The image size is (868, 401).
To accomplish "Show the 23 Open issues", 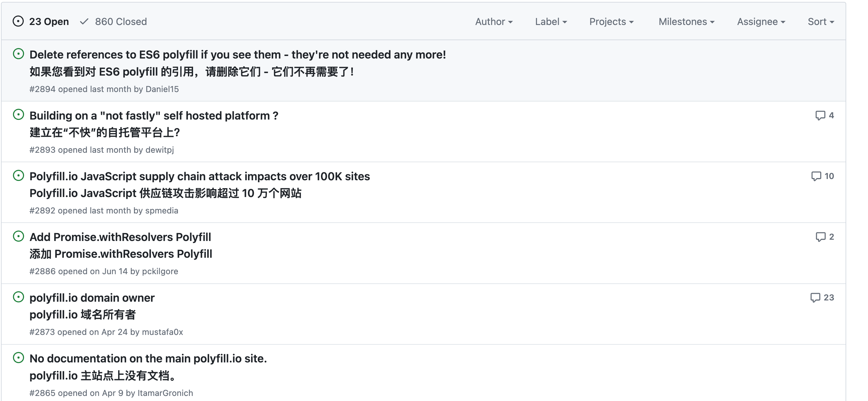I will click(x=41, y=22).
